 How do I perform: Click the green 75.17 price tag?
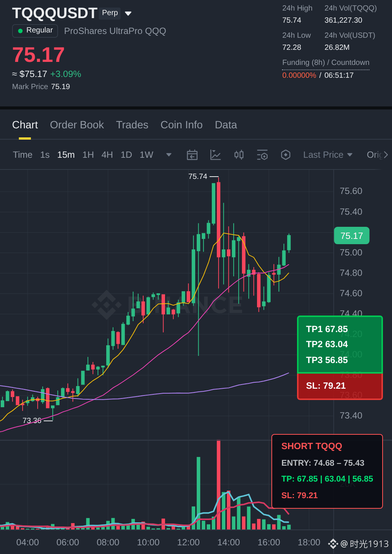352,236
